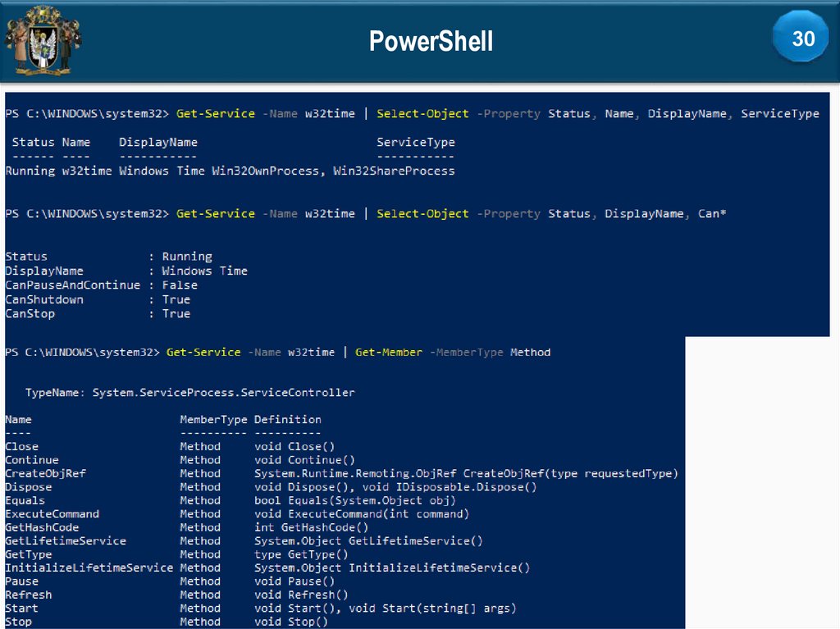Click the second Select-Object cmdlet text

point(422,214)
